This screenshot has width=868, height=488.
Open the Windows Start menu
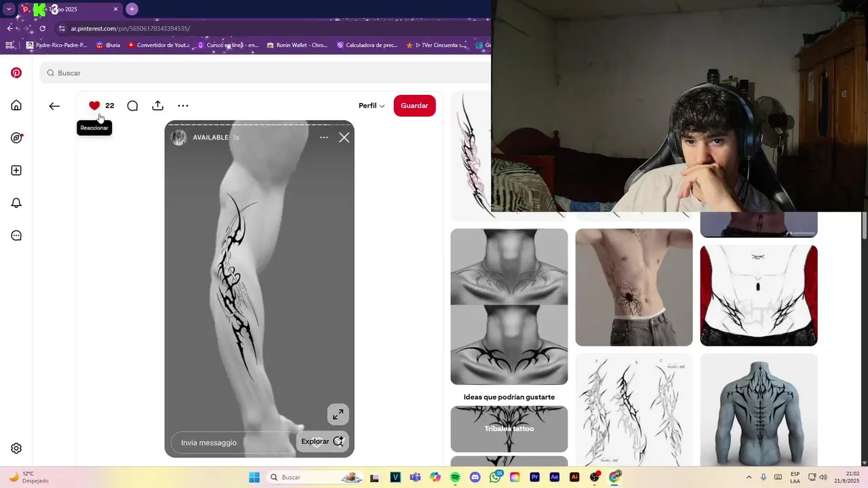click(254, 477)
